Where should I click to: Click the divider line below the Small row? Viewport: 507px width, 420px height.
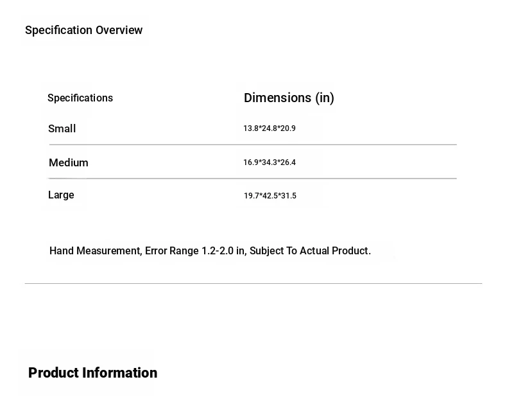click(253, 145)
